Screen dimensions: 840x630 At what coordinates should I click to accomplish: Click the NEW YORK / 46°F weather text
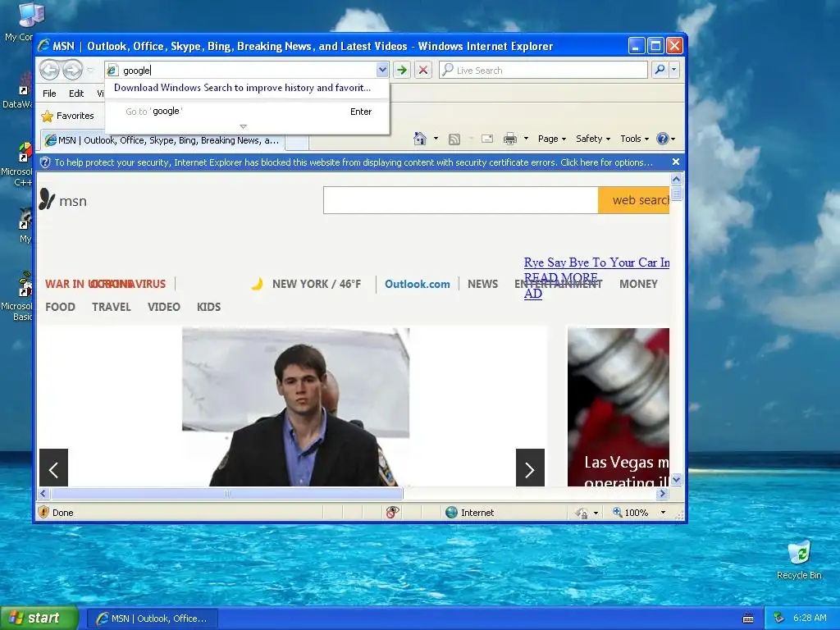pos(317,284)
